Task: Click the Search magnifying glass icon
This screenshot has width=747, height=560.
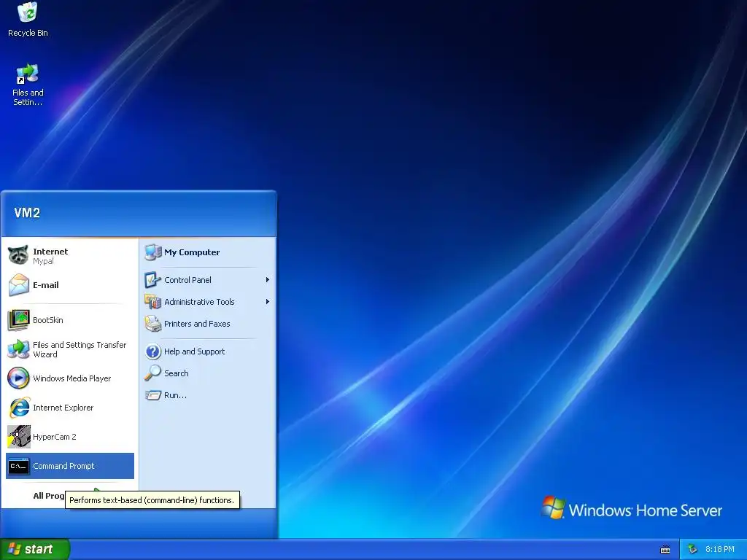Action: (153, 373)
